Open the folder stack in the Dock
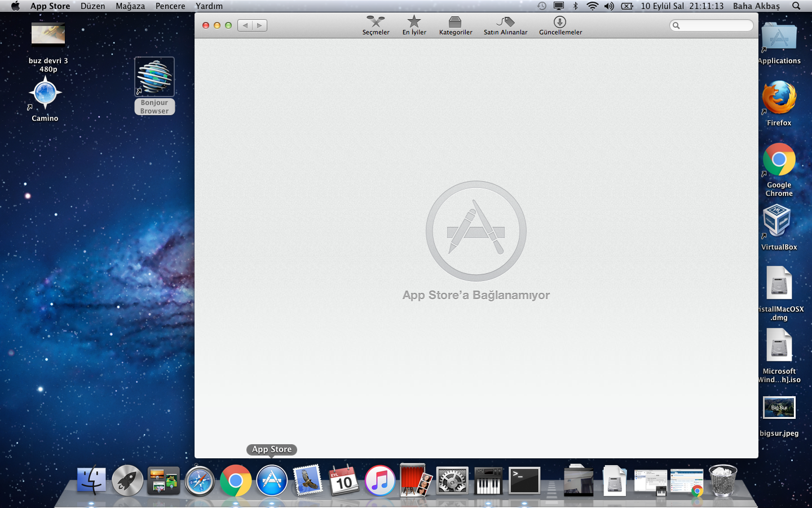Screen dimensions: 812x508 tap(579, 481)
